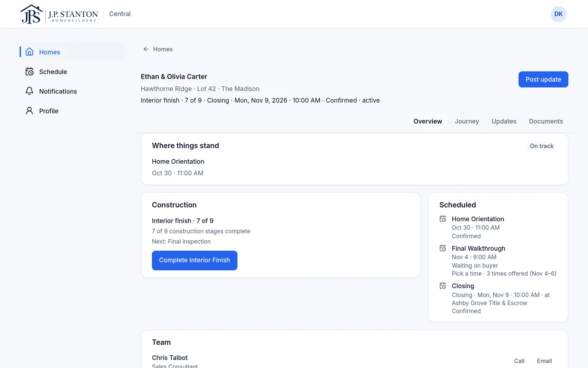Click Email for Chris Talbot
This screenshot has height=368, width=588.
tap(544, 361)
